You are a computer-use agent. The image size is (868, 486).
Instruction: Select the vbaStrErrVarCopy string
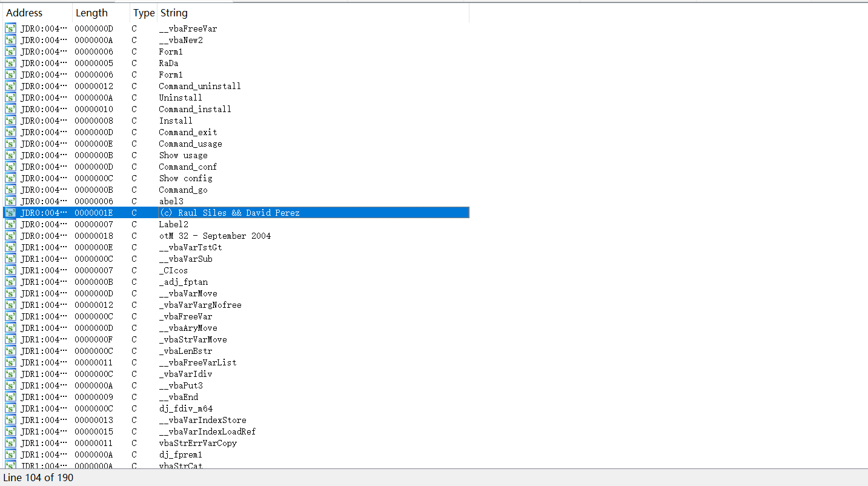coord(197,443)
